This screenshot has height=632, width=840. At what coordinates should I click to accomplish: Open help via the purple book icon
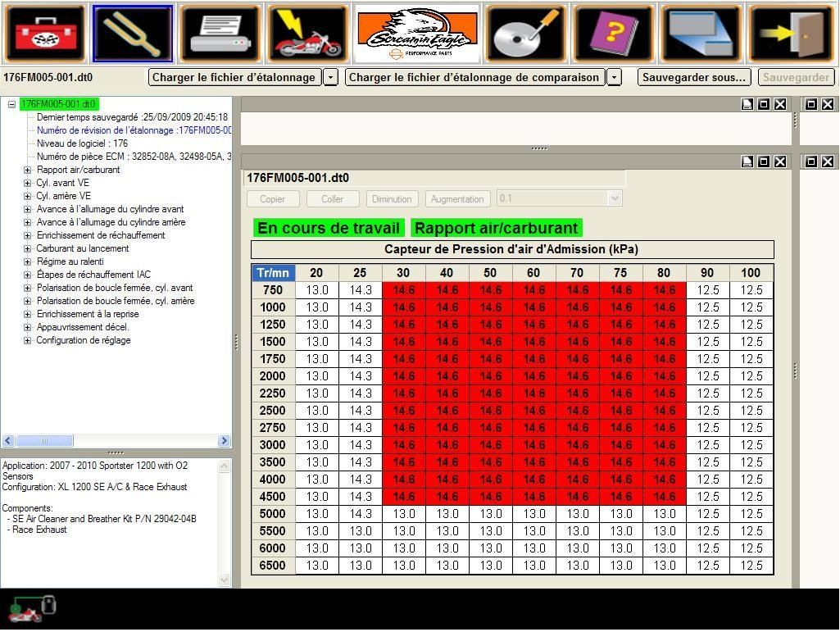pyautogui.click(x=612, y=33)
